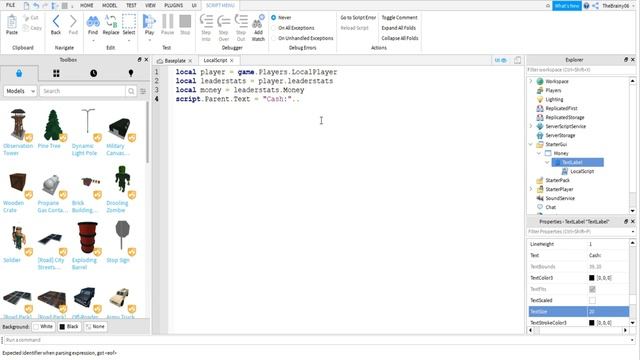The image size is (640, 360).
Task: Click Step Into debugger icon
Action: (x=206, y=21)
